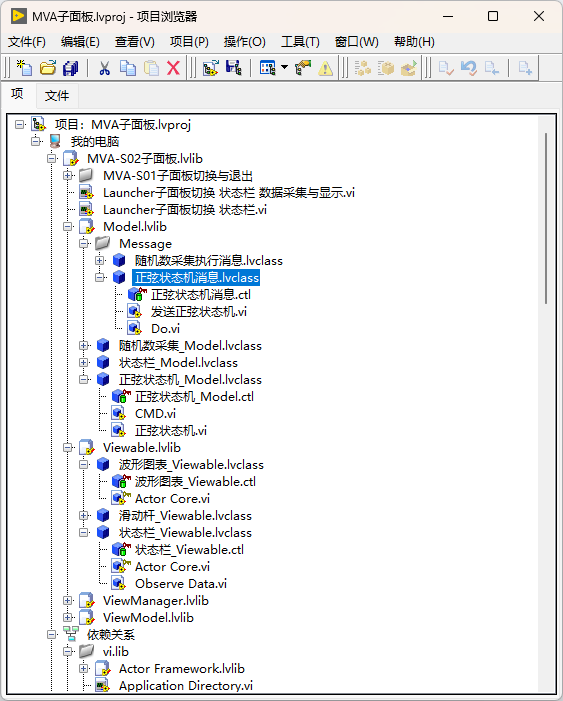This screenshot has width=563, height=701.
Task: Select CMD.vi item
Action: click(x=155, y=413)
